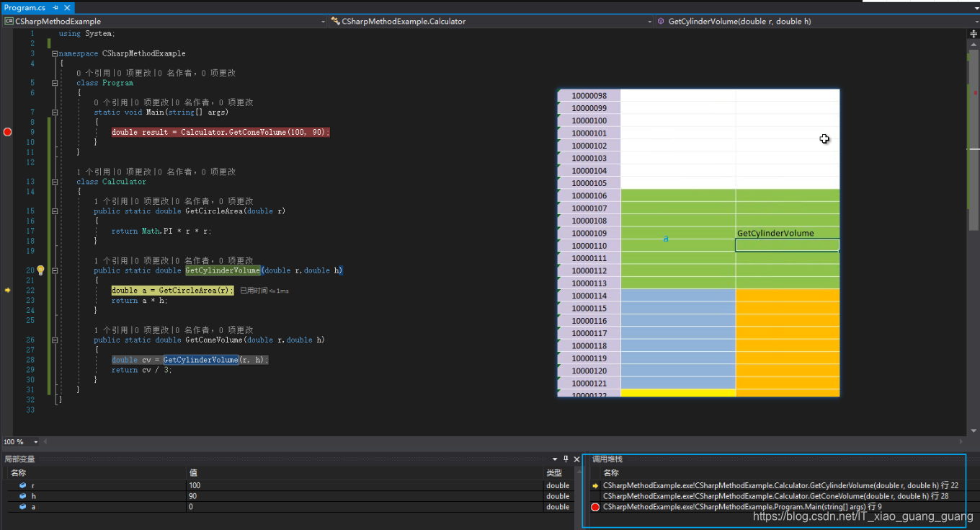Screen dimensions: 980x530
Task: Open Locals panel window position menu arrow
Action: (x=555, y=459)
